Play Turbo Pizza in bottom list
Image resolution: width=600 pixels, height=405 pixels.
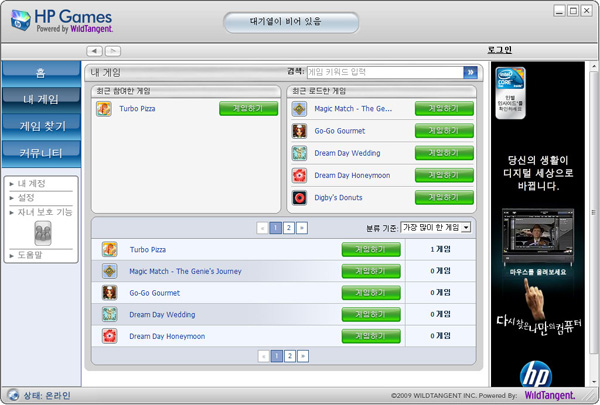tap(371, 250)
